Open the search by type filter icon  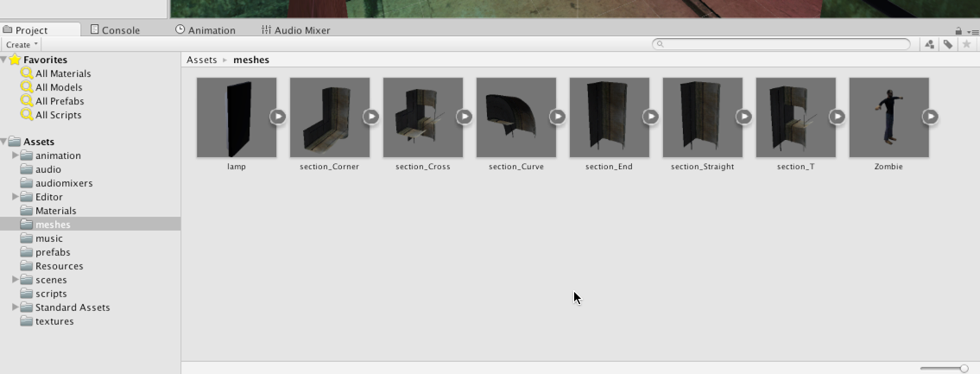[929, 44]
